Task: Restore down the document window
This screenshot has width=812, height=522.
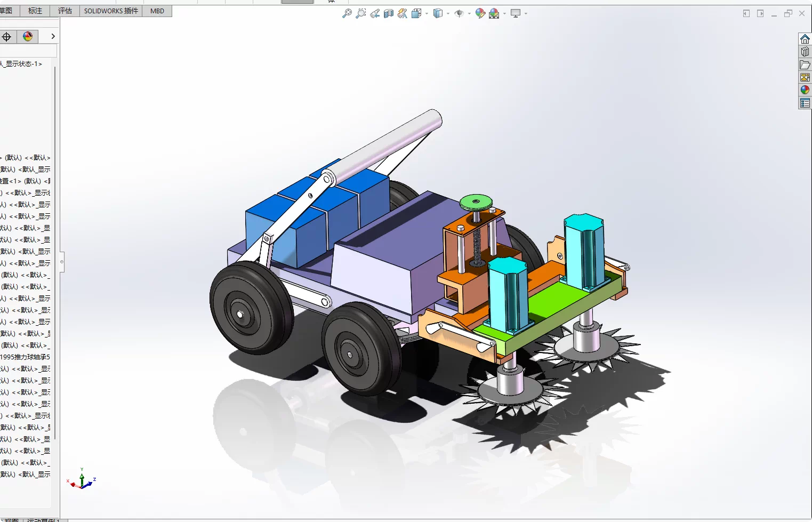Action: tap(788, 13)
